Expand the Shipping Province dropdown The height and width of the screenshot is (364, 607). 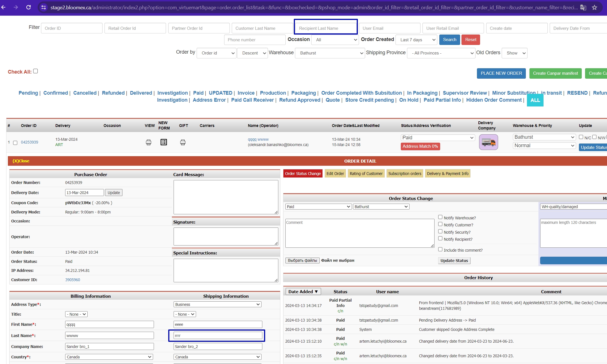[x=441, y=53]
